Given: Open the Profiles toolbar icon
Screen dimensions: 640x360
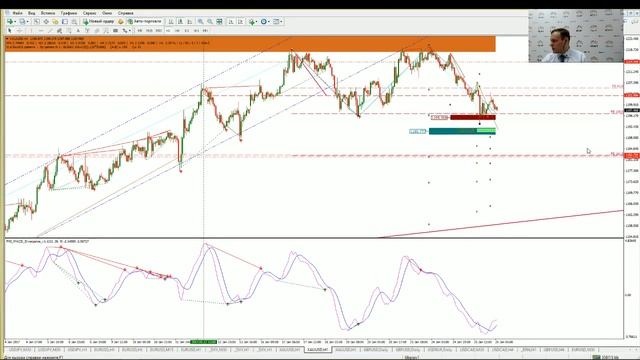Looking at the screenshot, I should click(22, 21).
